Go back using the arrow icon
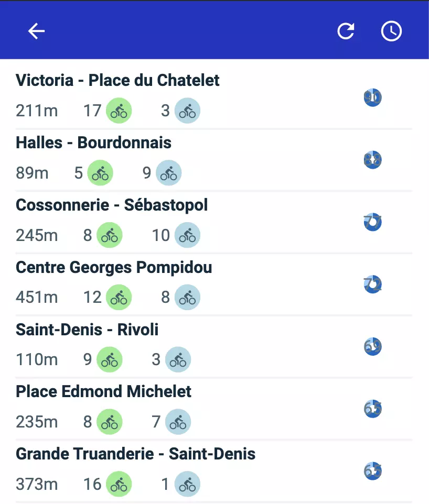 (x=36, y=31)
